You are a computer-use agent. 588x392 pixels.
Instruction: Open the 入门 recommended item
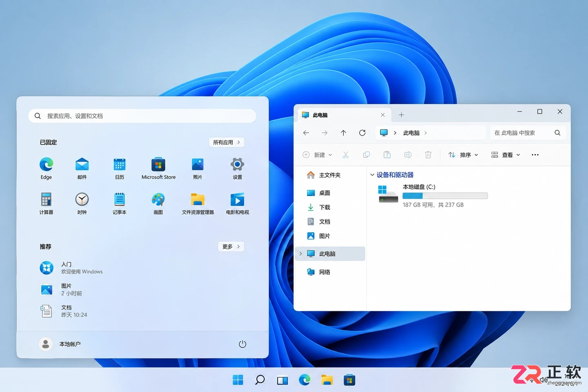71,268
